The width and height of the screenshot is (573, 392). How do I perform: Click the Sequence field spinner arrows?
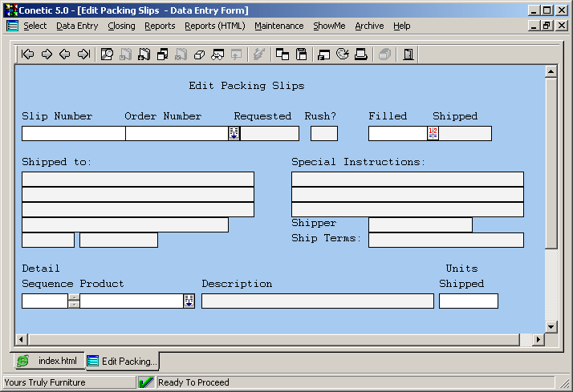pyautogui.click(x=74, y=301)
